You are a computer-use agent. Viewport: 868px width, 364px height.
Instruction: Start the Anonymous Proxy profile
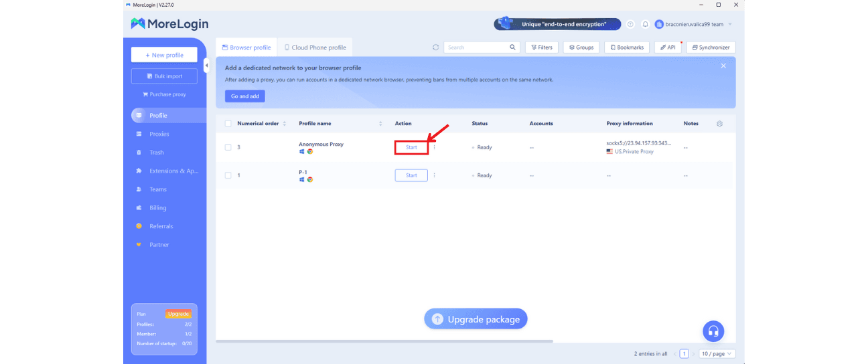pyautogui.click(x=411, y=147)
